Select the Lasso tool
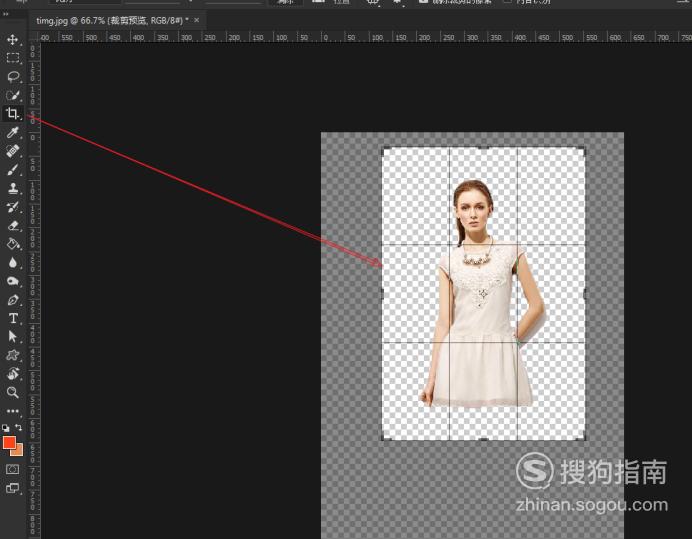The image size is (692, 539). pos(13,76)
